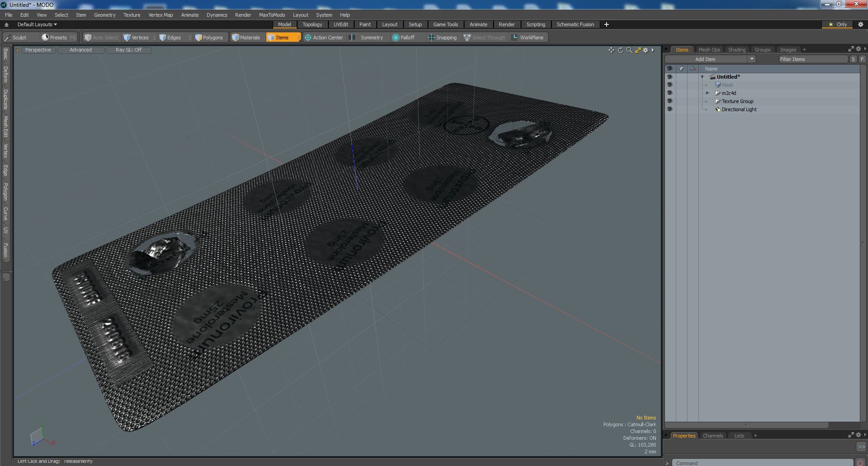Open the Perspective view type dropdown
This screenshot has height=466, width=868.
pos(38,50)
